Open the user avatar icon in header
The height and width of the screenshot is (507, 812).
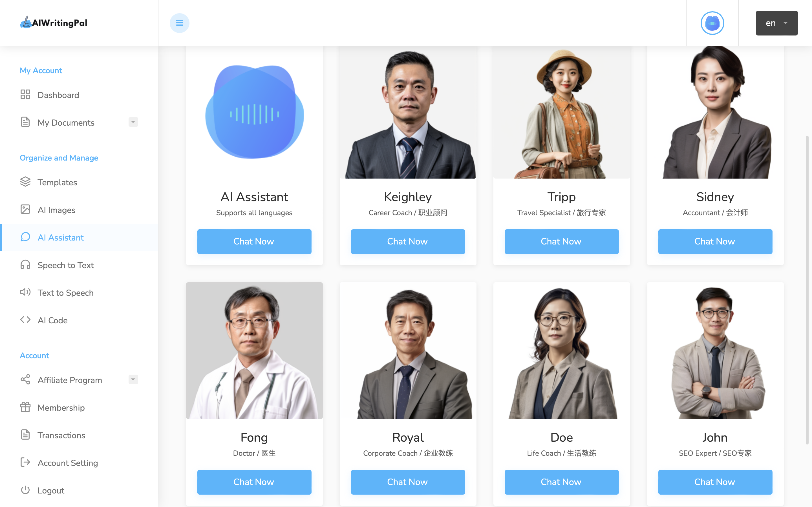[x=712, y=23]
